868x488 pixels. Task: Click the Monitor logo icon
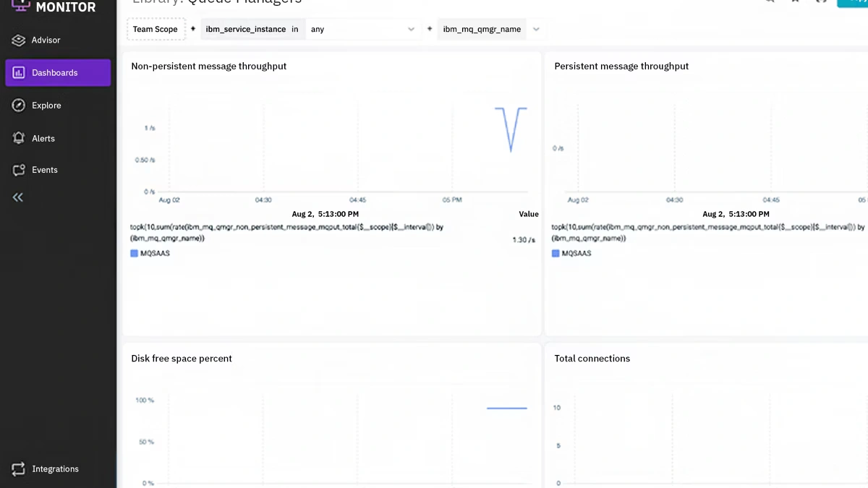click(20, 6)
